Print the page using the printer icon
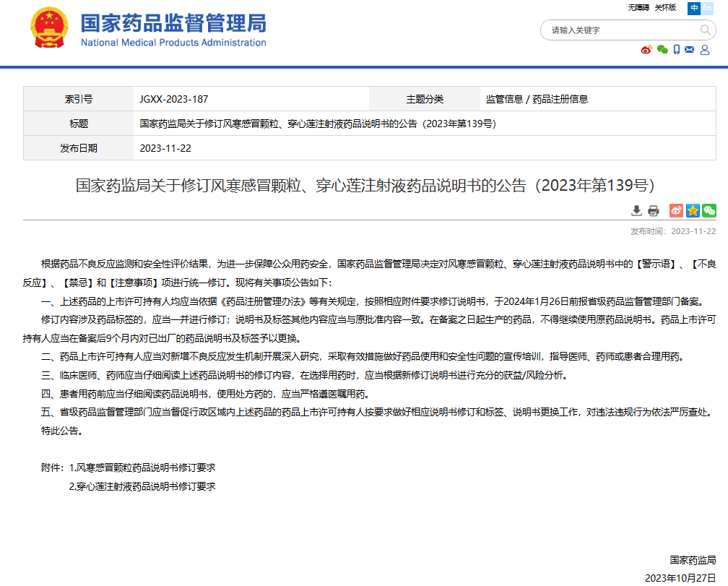This screenshot has height=586, width=728. (x=654, y=210)
